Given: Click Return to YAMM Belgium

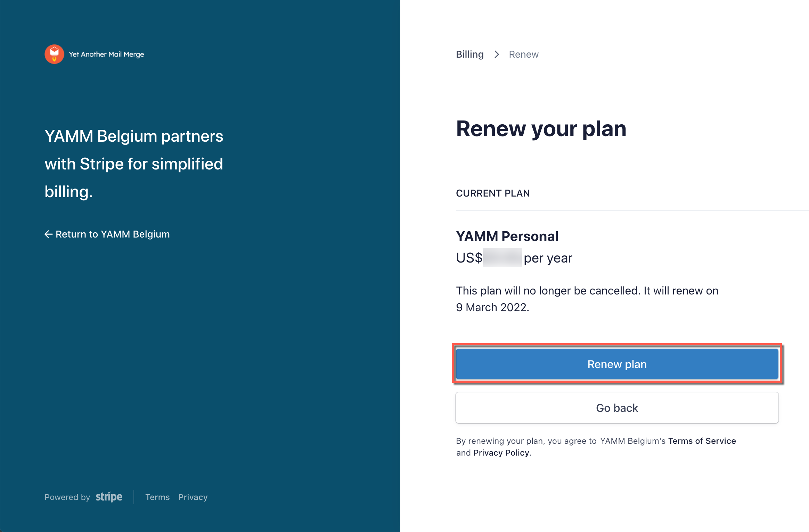Looking at the screenshot, I should 113,234.
